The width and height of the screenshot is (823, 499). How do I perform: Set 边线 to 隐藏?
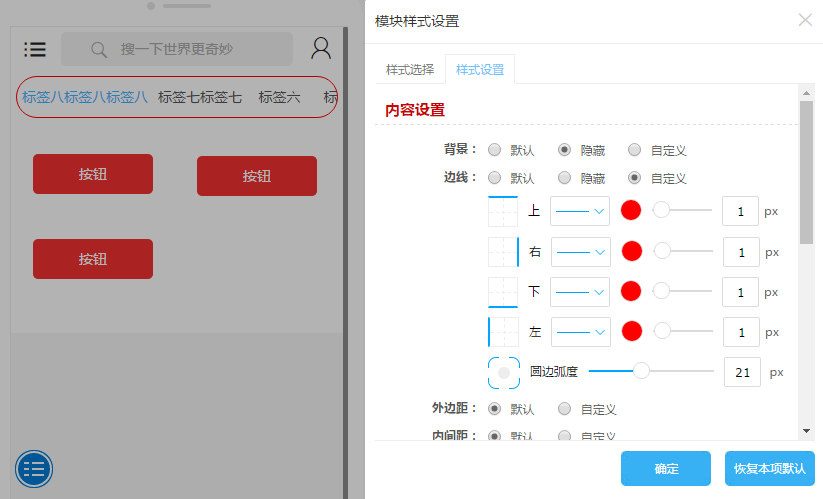click(x=564, y=178)
